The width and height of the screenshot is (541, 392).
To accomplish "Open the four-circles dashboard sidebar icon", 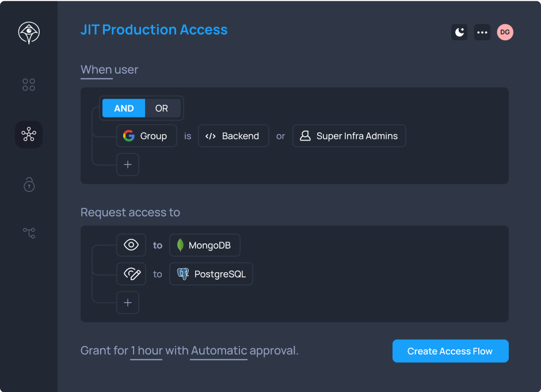I will click(29, 85).
